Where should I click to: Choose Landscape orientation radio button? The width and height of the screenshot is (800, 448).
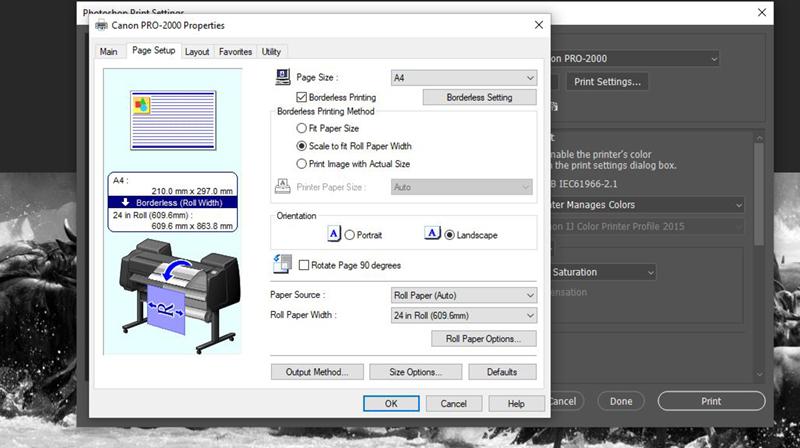449,235
